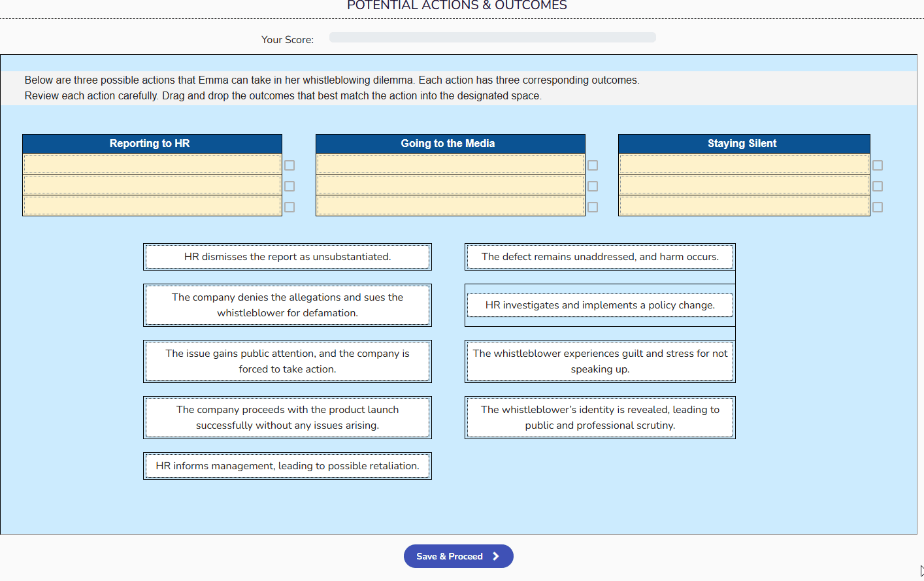
Task: Select the second empty slot in Staying Silent
Action: [x=742, y=185]
